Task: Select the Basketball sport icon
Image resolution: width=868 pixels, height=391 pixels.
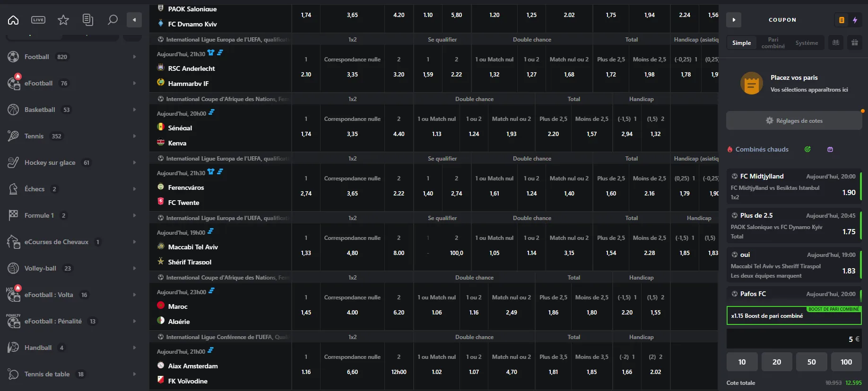Action: coord(13,110)
